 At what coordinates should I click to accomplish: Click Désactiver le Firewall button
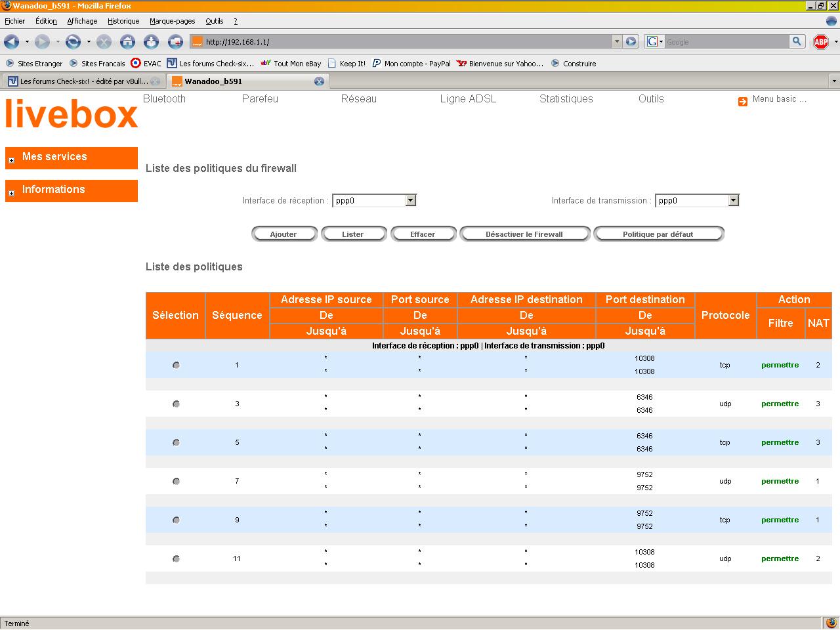524,234
